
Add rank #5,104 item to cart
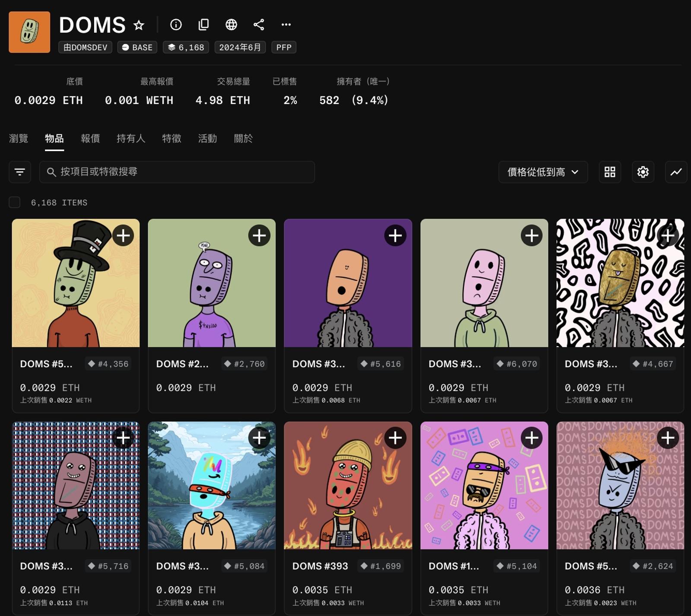(532, 438)
